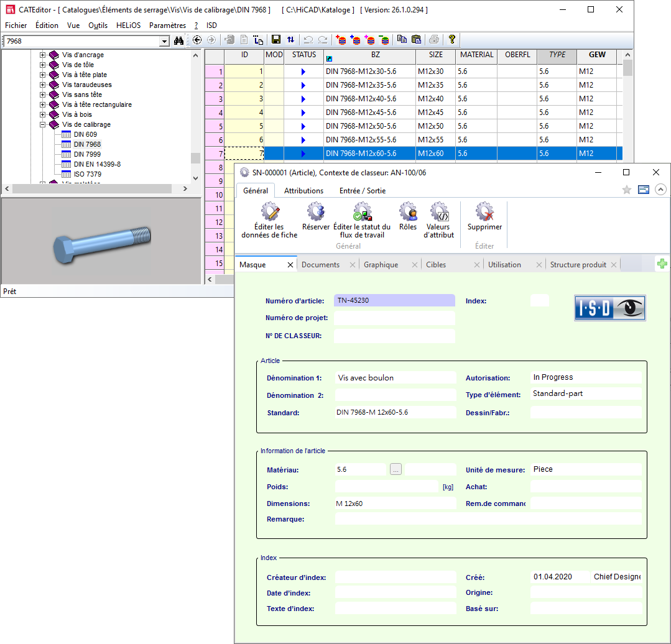Open Éditer les données de fiche

click(x=269, y=220)
